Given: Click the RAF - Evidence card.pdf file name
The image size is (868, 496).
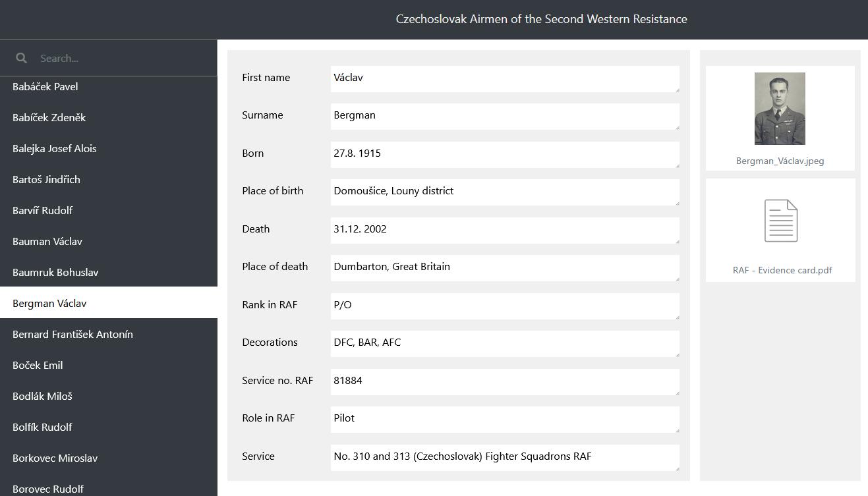Looking at the screenshot, I should click(x=782, y=270).
